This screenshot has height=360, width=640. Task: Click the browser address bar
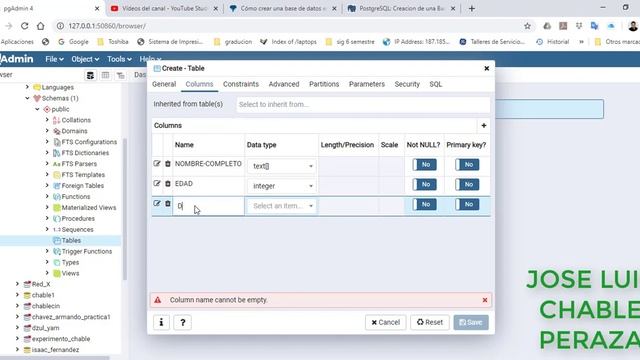(286, 26)
